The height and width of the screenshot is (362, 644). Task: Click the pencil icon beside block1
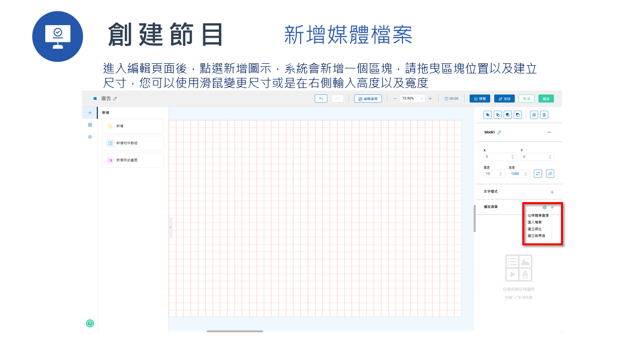[499, 132]
